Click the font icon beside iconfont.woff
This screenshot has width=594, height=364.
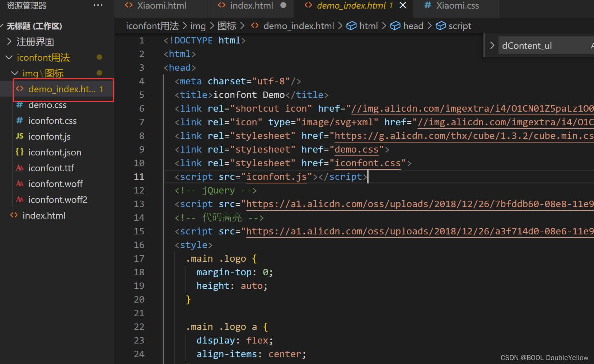(x=20, y=184)
